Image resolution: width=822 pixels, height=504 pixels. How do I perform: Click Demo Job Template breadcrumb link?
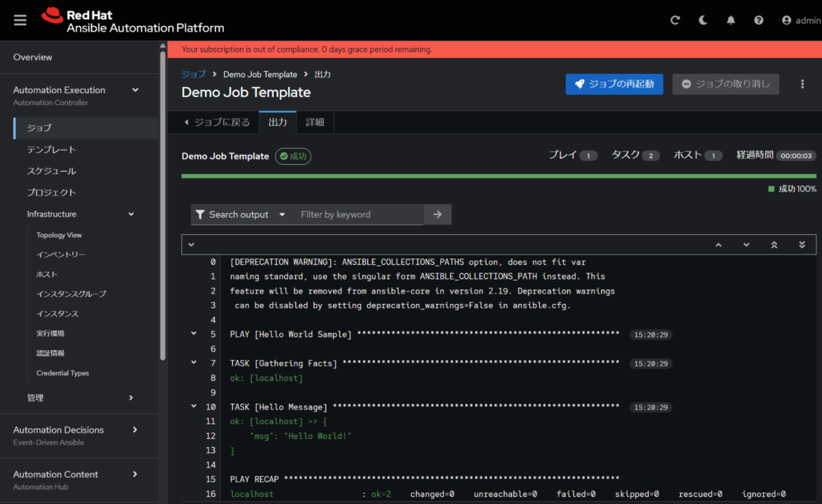[260, 74]
